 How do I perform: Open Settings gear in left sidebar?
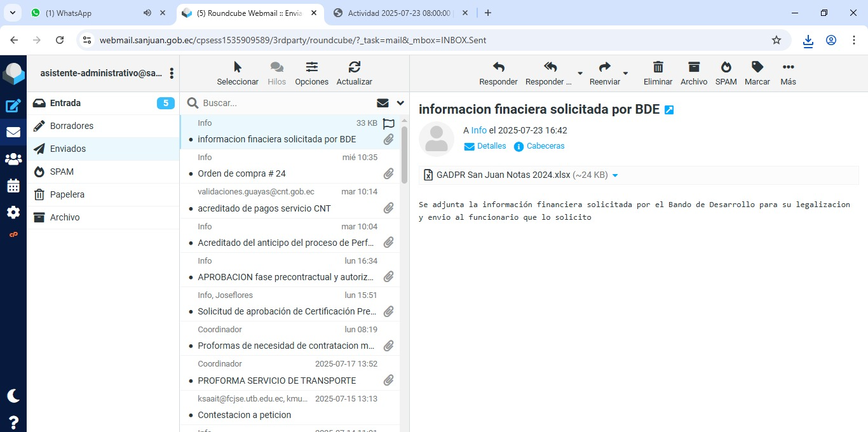click(13, 212)
